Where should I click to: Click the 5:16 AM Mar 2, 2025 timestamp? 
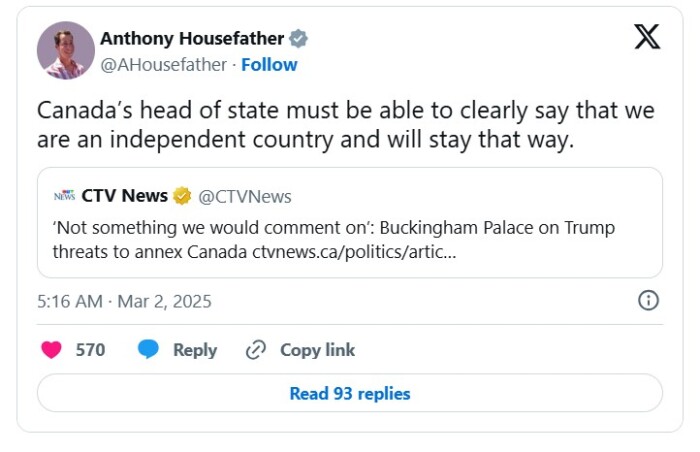(x=124, y=301)
